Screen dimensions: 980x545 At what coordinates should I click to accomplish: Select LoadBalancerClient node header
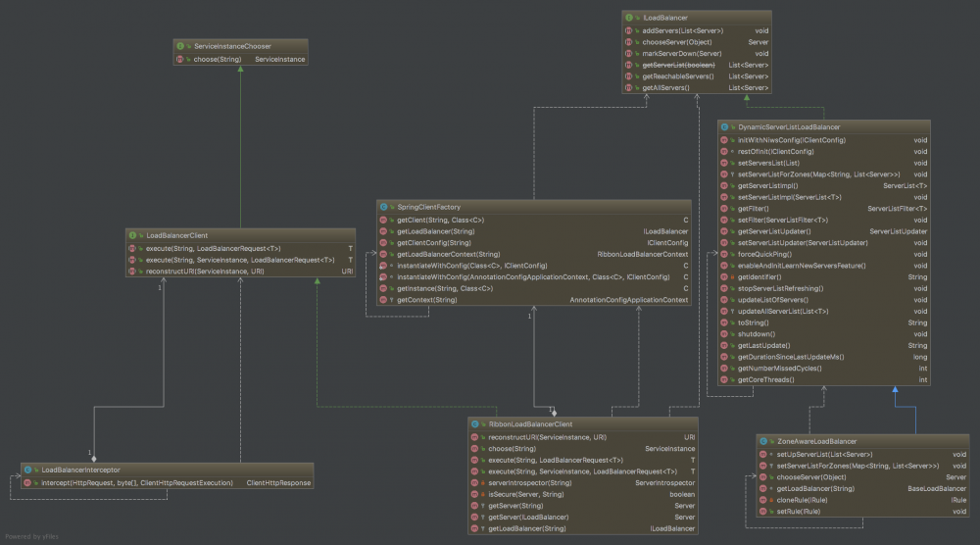pos(241,235)
